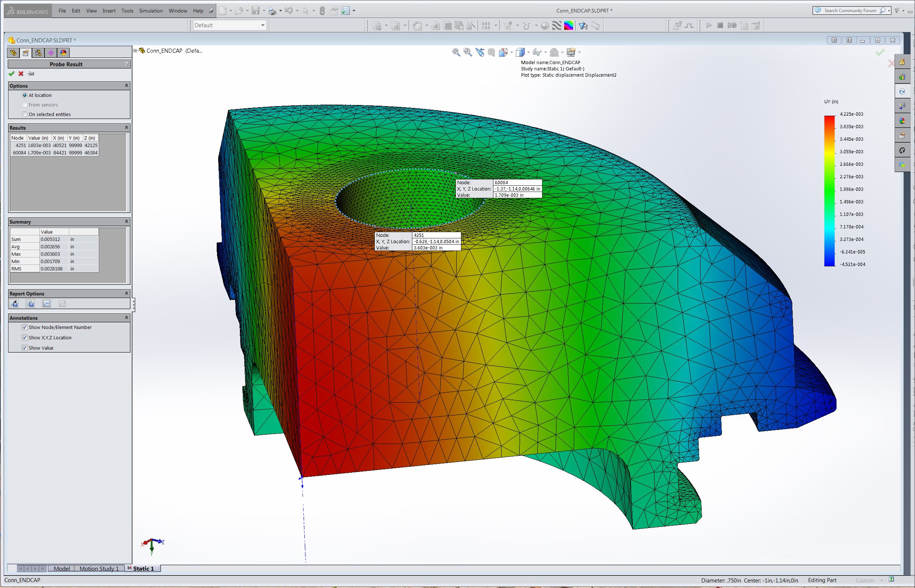
Task: Pin the Probe Result panel
Action: coord(31,74)
